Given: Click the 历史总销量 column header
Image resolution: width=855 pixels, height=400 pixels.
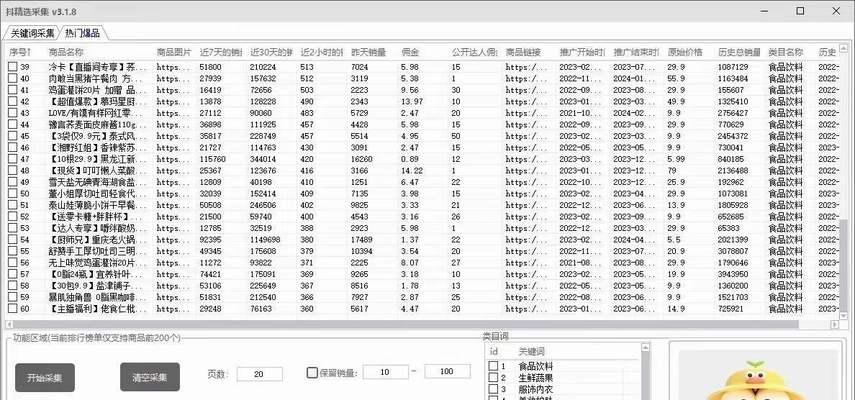Looking at the screenshot, I should coord(739,52).
